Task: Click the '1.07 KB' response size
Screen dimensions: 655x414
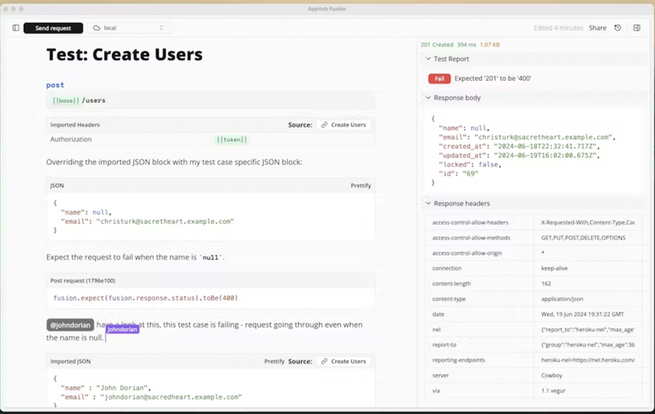Action: point(490,45)
